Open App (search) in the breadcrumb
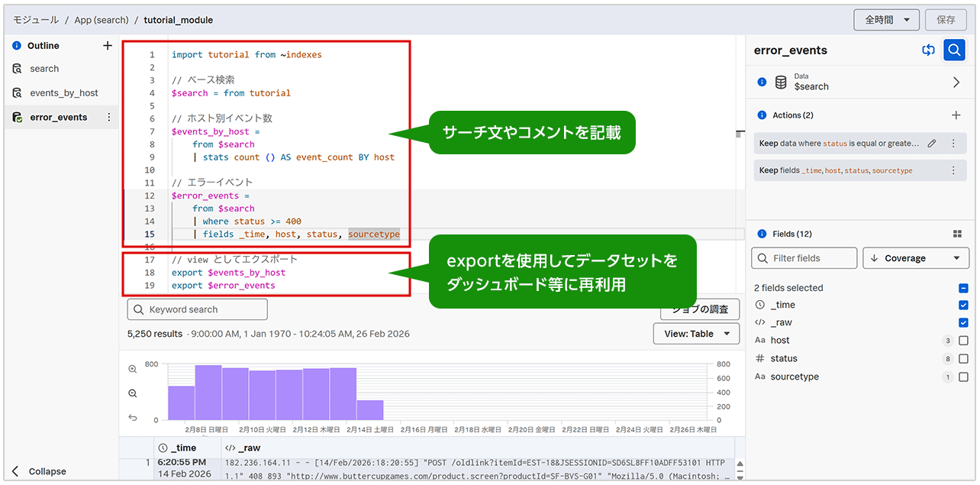This screenshot has height=485, width=980. tap(101, 20)
